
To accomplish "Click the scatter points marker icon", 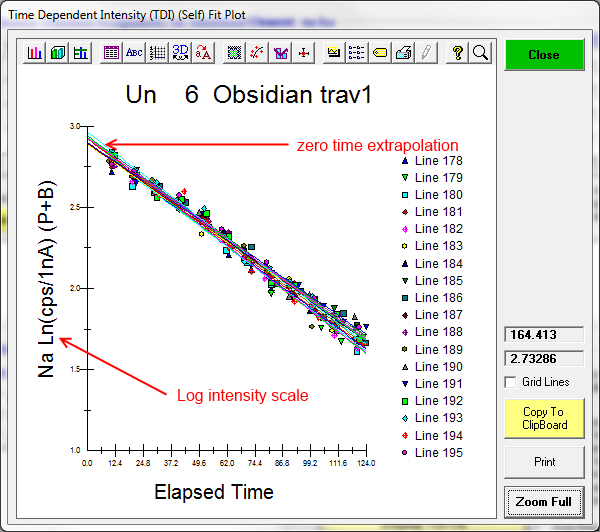I will pyautogui.click(x=257, y=53).
